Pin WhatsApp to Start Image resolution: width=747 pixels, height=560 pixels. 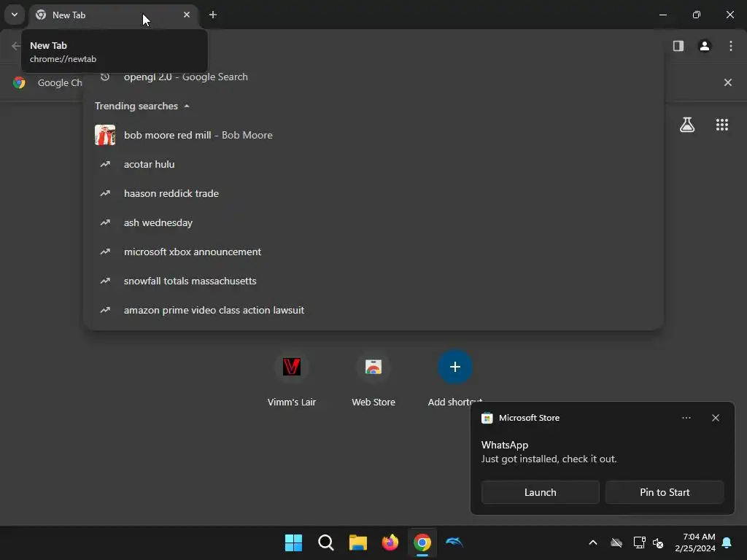[x=665, y=492]
